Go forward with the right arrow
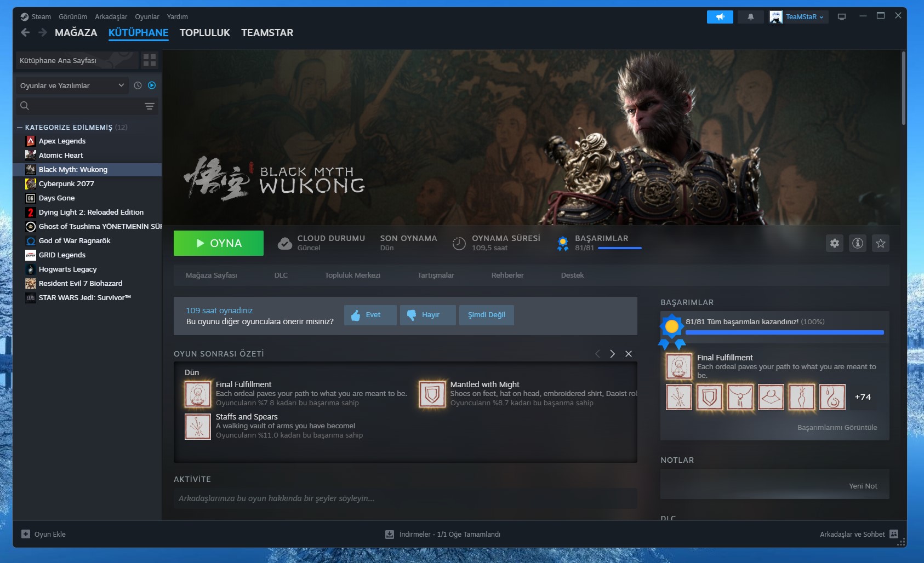This screenshot has height=563, width=924. pos(43,32)
